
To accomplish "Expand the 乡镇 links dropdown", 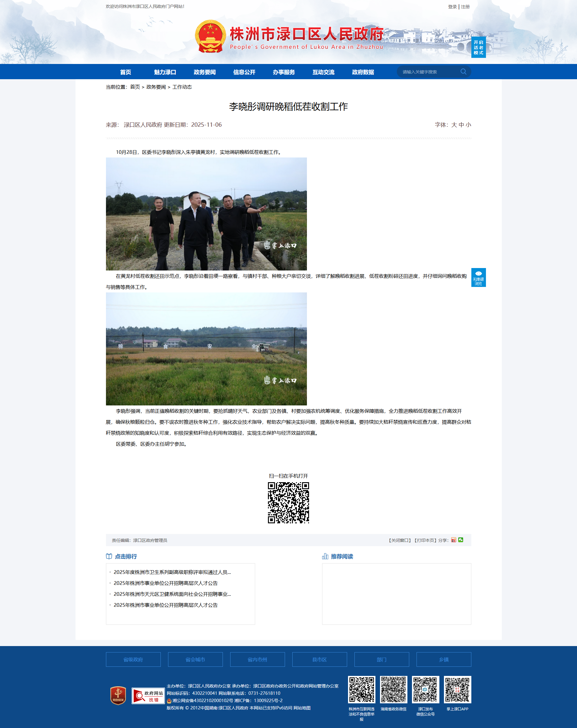I will (x=444, y=659).
